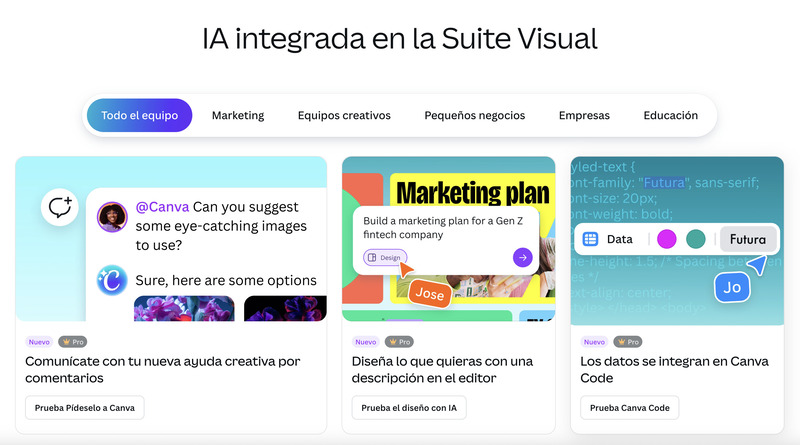Switch to the Marketing tab

coord(238,115)
